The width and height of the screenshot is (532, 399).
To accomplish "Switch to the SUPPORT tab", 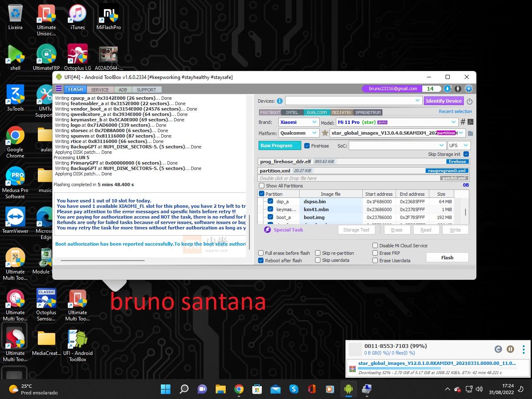I will point(146,89).
